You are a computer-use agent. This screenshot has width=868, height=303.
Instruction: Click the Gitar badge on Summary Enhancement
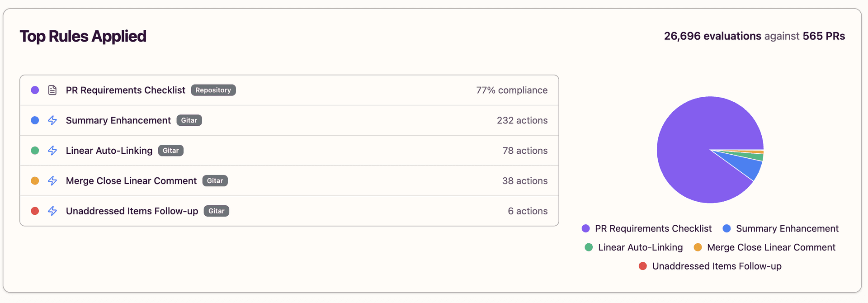click(189, 120)
